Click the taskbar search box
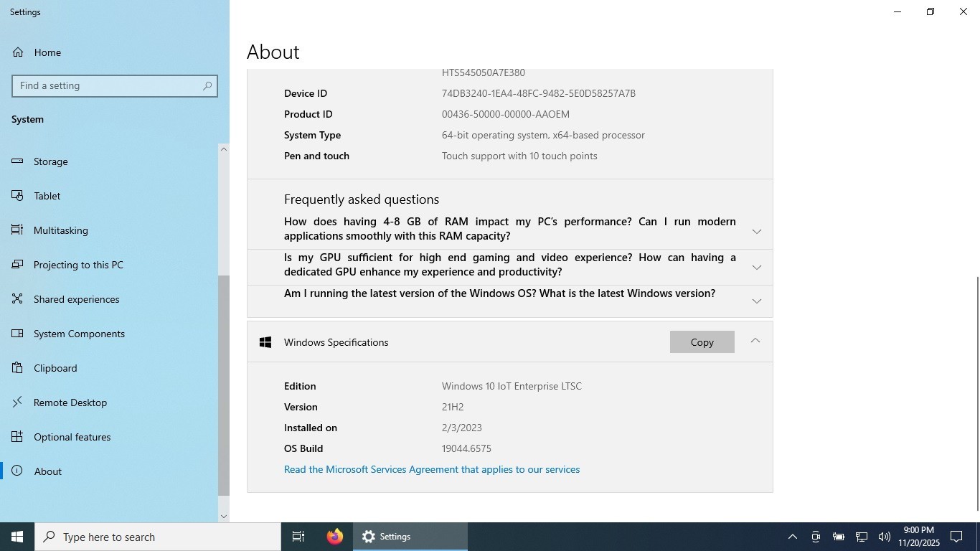 click(x=158, y=537)
